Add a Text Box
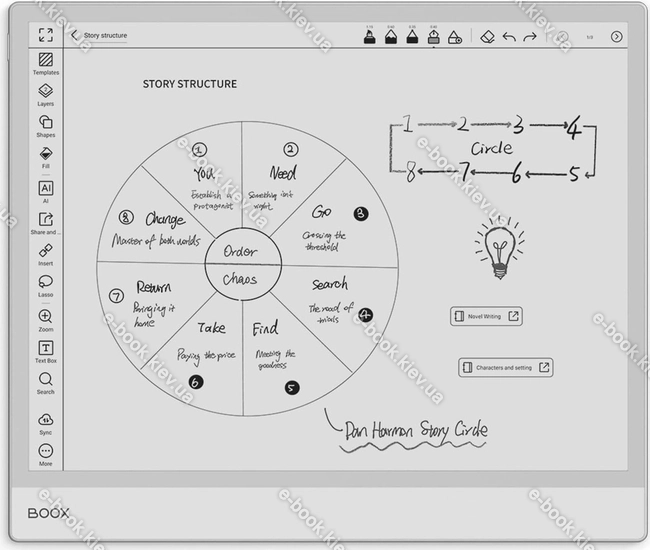The height and width of the screenshot is (550, 650). (46, 352)
